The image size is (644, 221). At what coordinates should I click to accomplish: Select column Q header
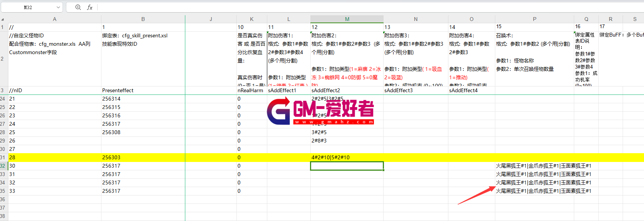(x=586, y=19)
